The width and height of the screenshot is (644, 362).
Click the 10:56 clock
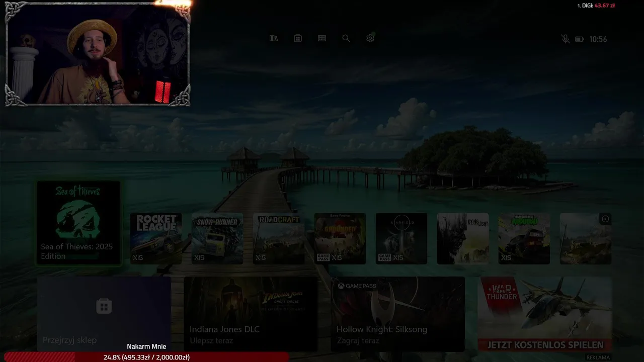tap(598, 39)
